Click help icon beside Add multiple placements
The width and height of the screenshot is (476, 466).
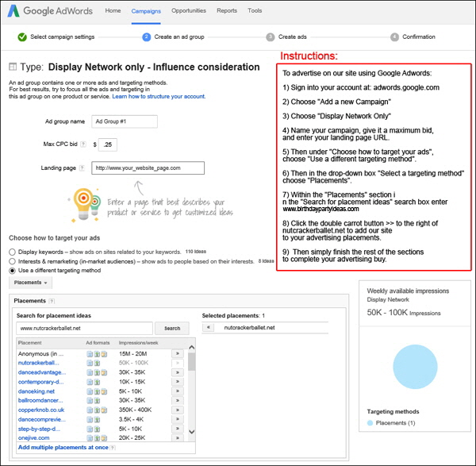click(x=113, y=448)
